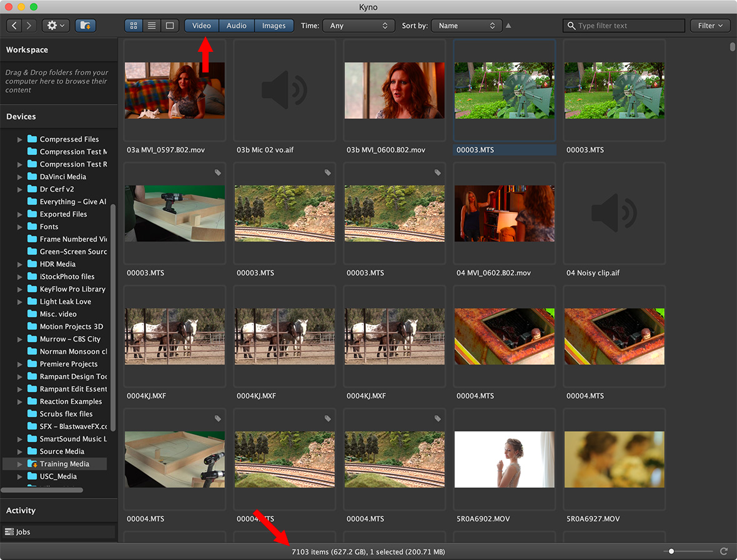Select the 04 MVI_0602.B02.mov thumbnail
Screen dimensions: 737x560
504,214
